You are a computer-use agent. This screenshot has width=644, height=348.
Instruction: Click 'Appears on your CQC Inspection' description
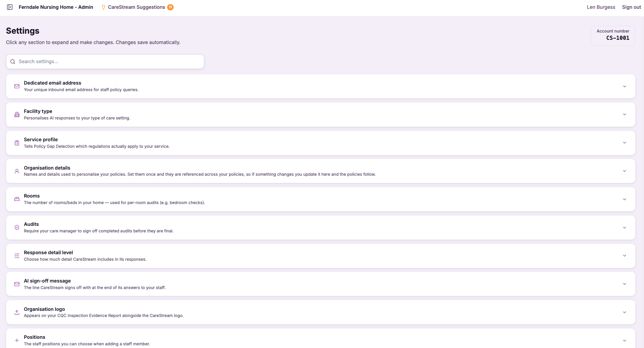[x=104, y=316]
